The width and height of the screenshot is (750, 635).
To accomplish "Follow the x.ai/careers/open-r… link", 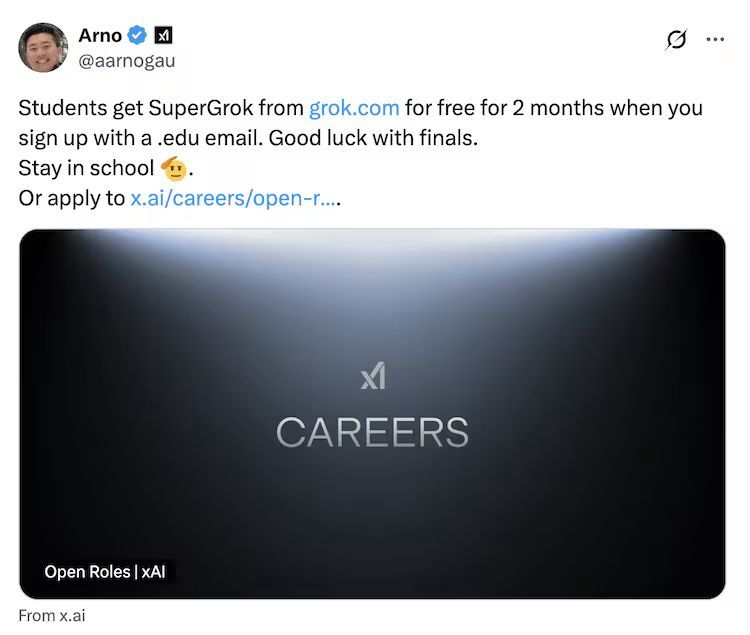I will click(234, 198).
